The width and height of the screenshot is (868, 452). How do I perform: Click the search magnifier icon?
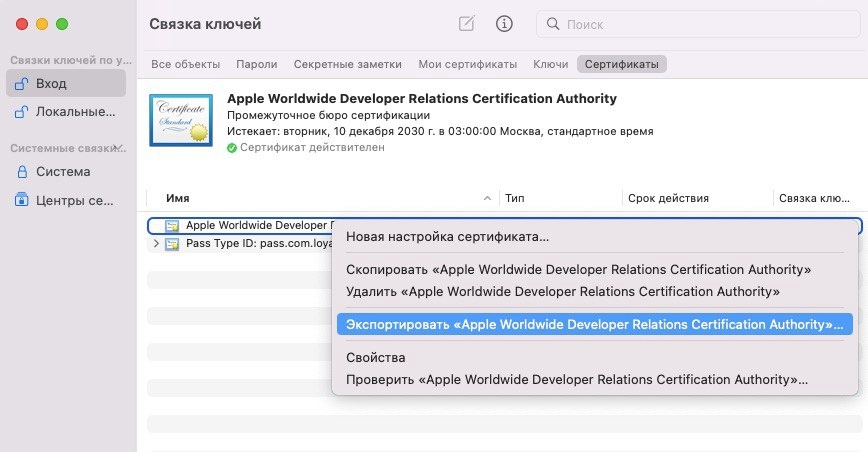(552, 24)
